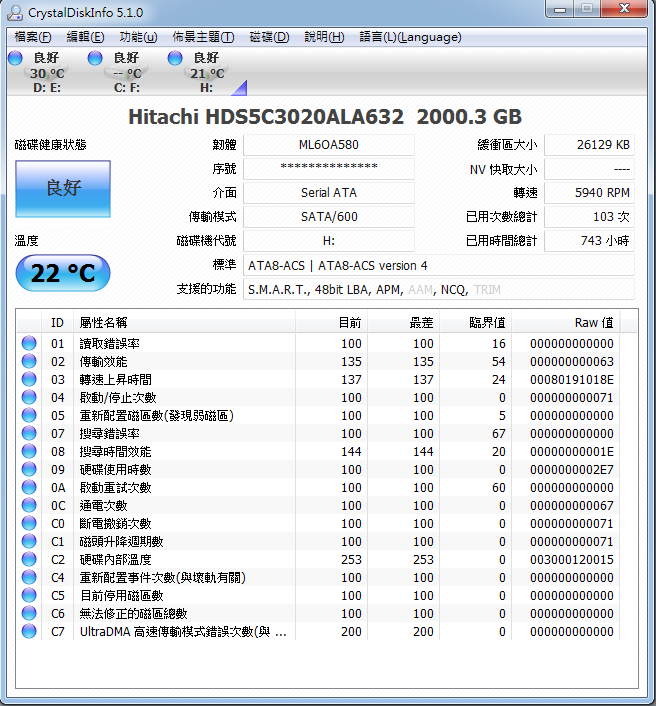Click the 22 °C temperature indicator
Image resolution: width=656 pixels, height=706 pixels.
63,273
